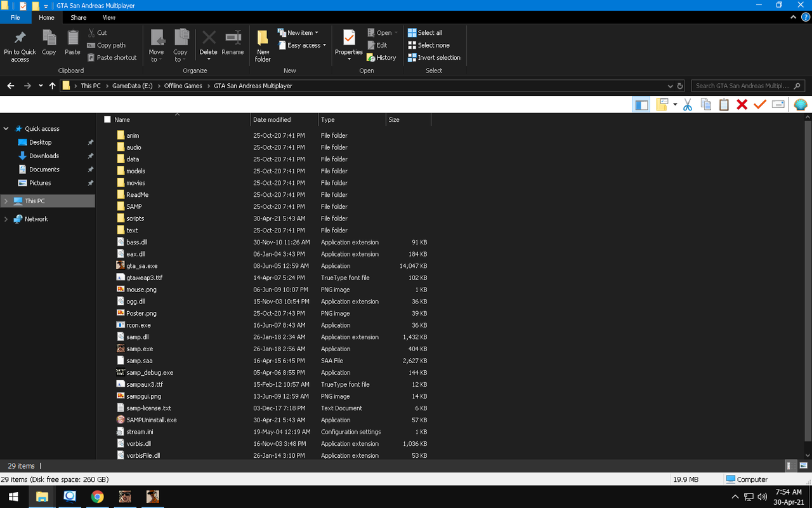Image resolution: width=812 pixels, height=508 pixels.
Task: Click the teal shell icon
Action: point(801,105)
